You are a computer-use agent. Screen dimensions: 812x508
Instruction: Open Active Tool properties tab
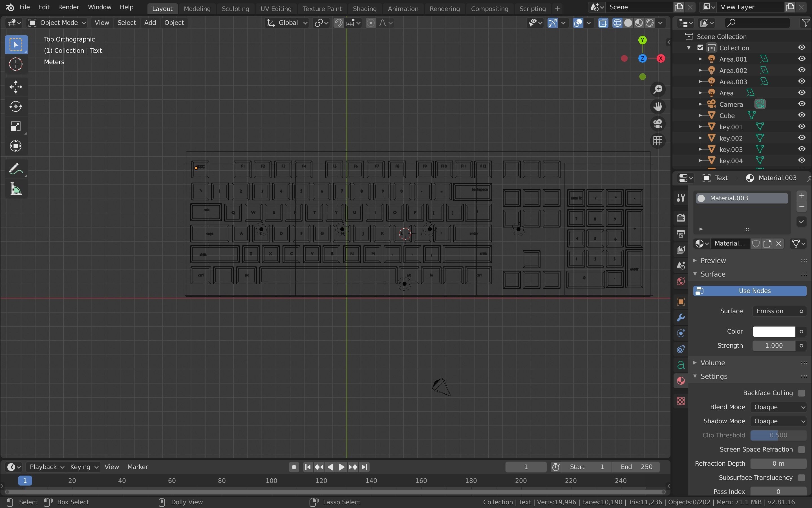coord(680,198)
